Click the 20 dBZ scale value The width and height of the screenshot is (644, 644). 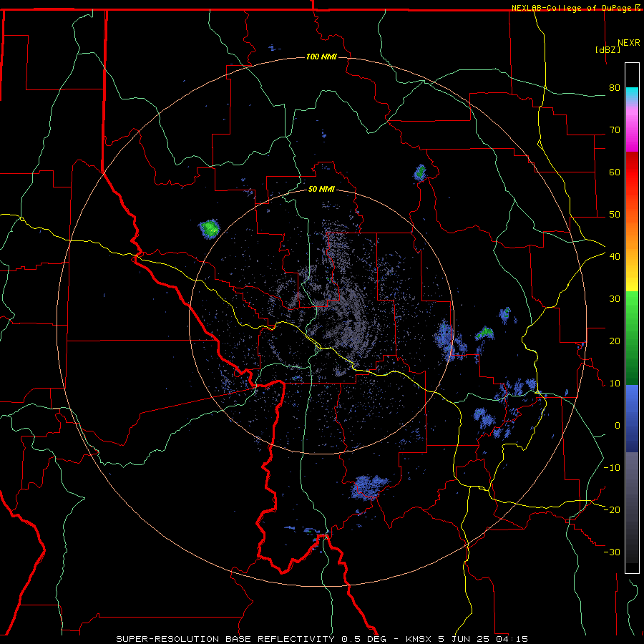click(615, 341)
